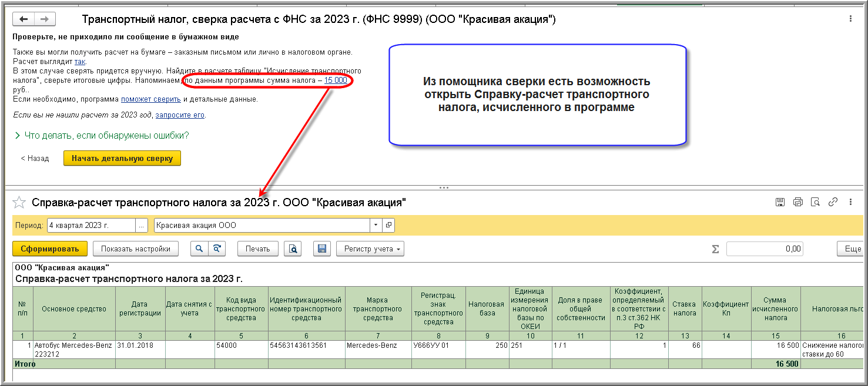Go back with the left arrow button
The image size is (868, 386).
[24, 19]
